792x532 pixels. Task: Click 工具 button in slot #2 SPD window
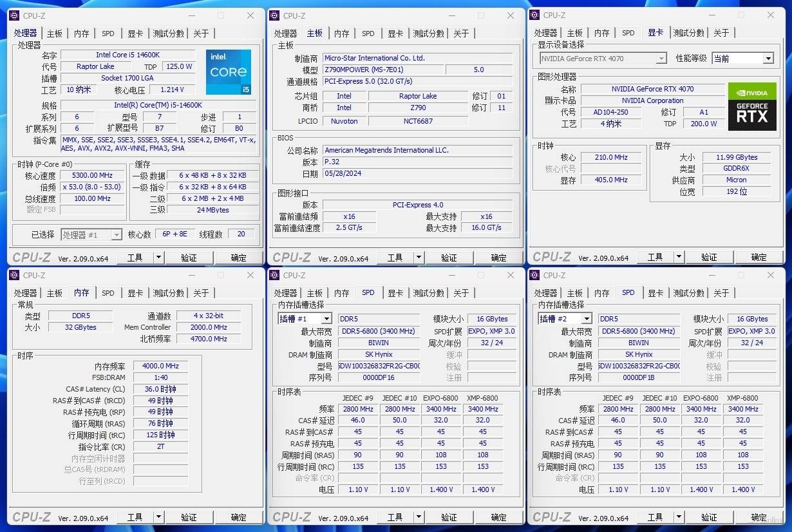tap(655, 518)
